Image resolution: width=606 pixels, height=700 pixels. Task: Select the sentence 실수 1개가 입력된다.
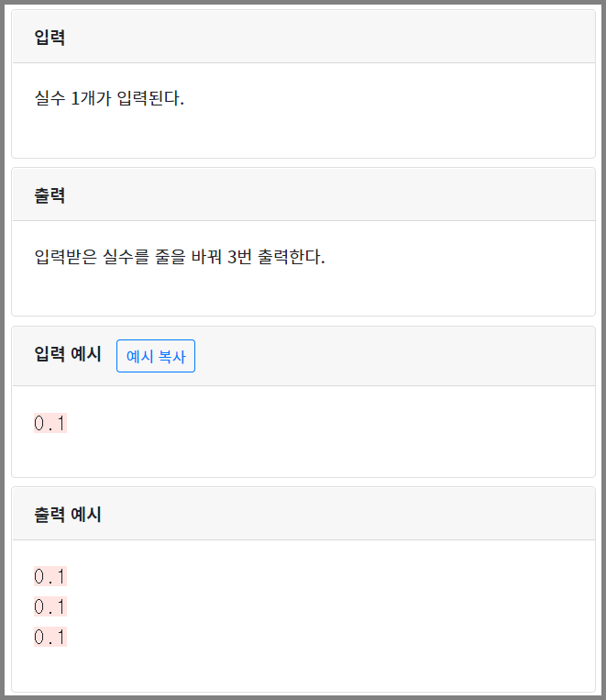pos(109,98)
